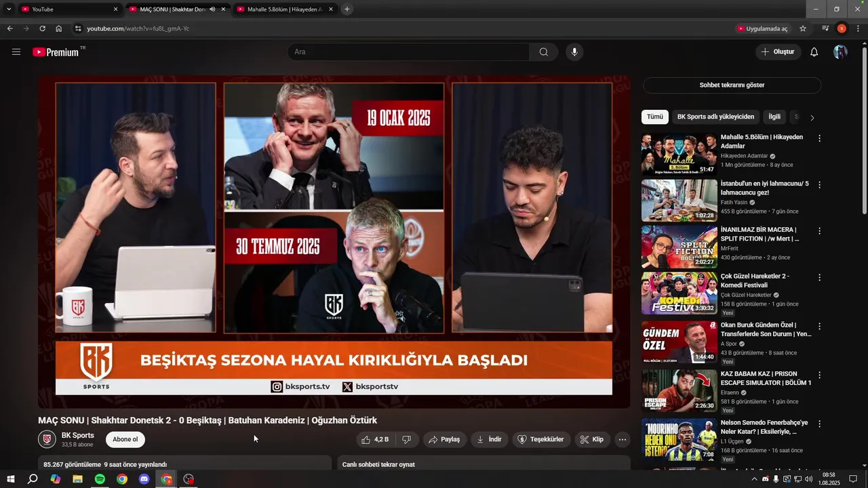Show next filter chips with arrow
The width and height of the screenshot is (868, 488).
812,117
